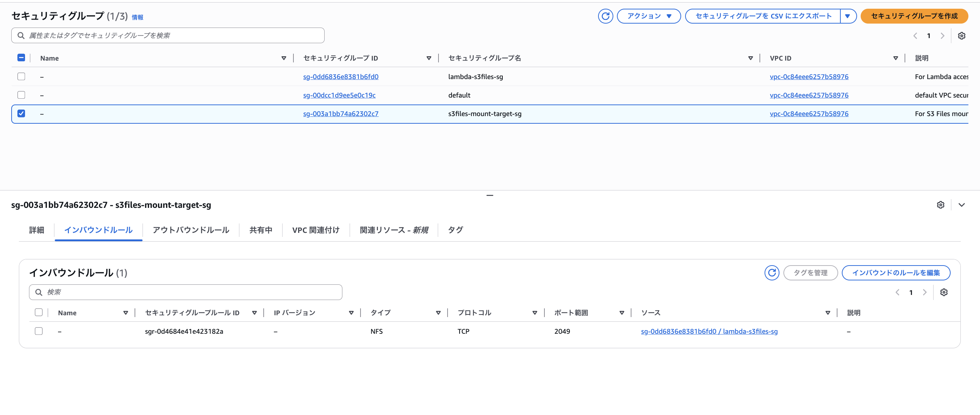Open the VPC ID column filter dropdown
The image size is (980, 415).
point(895,58)
